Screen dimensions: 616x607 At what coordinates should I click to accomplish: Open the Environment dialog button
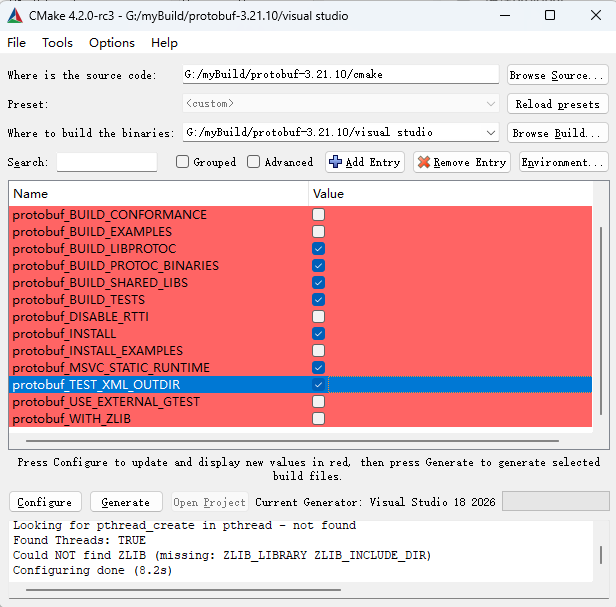point(563,162)
